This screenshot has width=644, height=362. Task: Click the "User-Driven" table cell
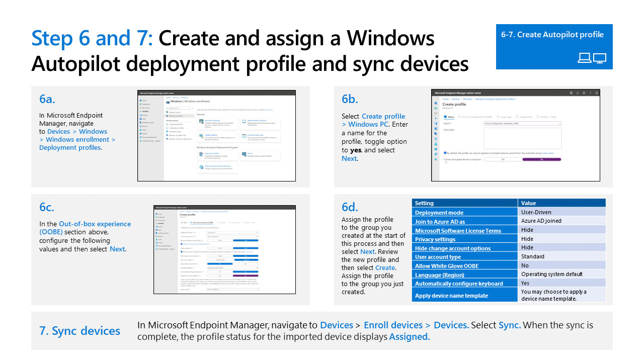click(561, 212)
